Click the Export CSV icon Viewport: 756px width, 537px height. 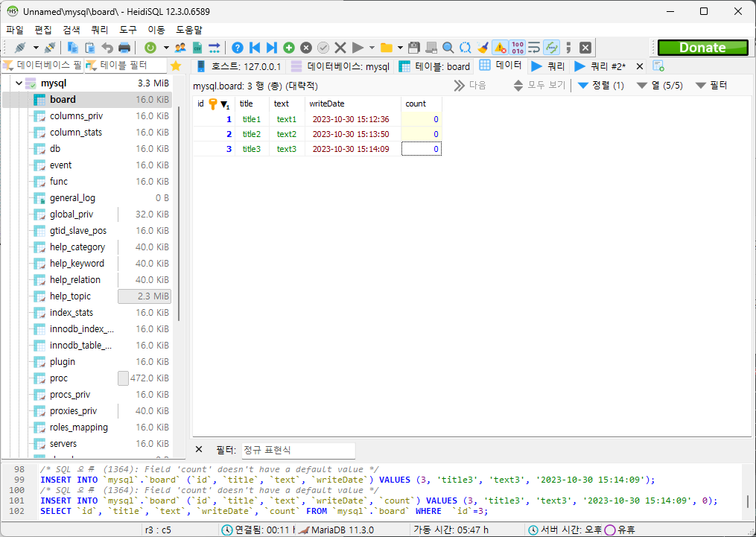pyautogui.click(x=197, y=48)
